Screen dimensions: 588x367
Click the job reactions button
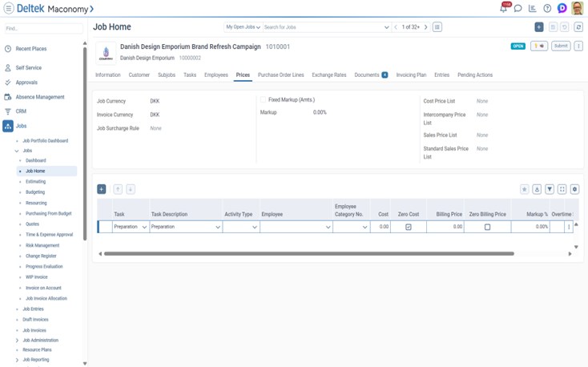point(539,46)
